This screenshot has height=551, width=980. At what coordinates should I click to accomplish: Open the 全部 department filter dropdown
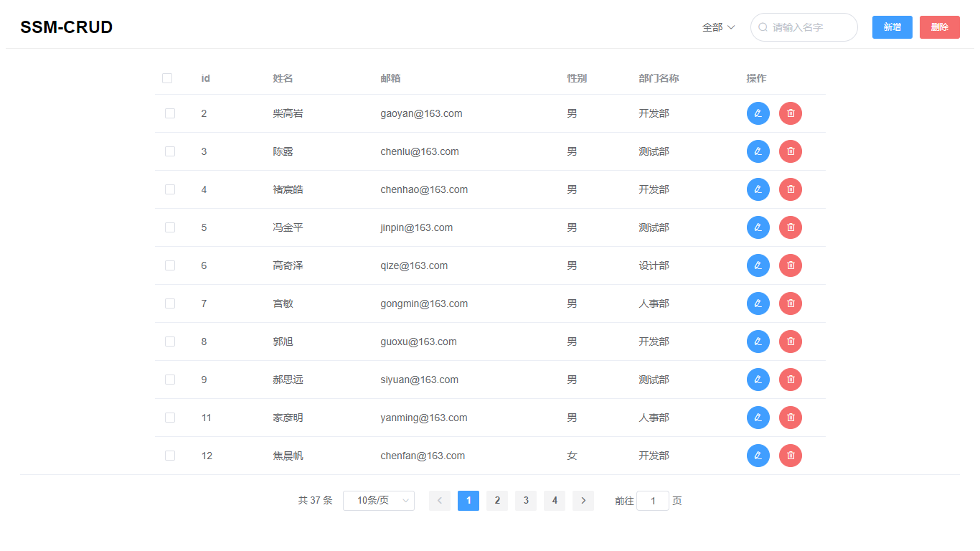pos(719,27)
